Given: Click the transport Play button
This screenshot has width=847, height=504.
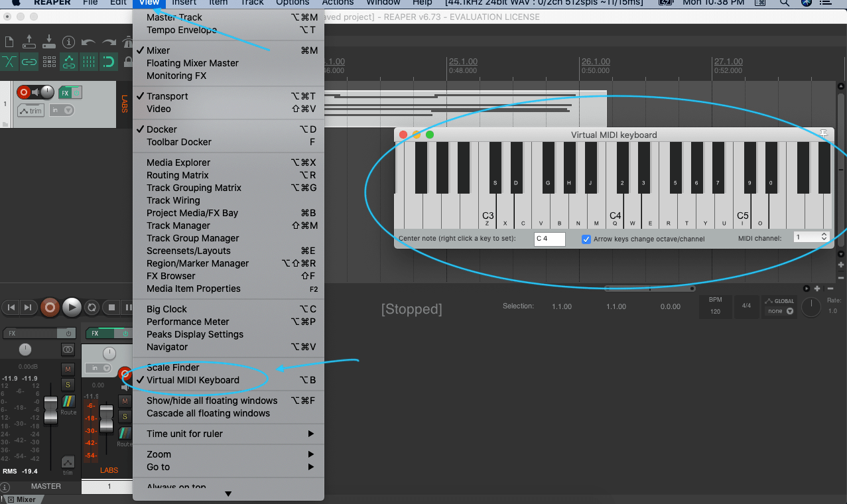Looking at the screenshot, I should coord(72,307).
